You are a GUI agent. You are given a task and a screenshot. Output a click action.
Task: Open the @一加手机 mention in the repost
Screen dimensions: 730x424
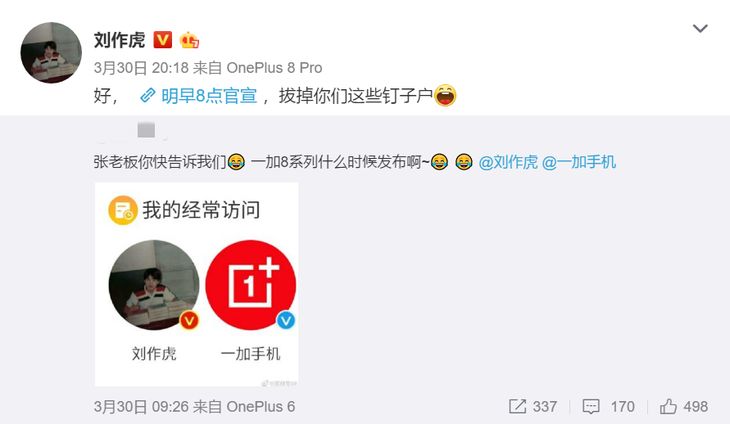pyautogui.click(x=579, y=162)
